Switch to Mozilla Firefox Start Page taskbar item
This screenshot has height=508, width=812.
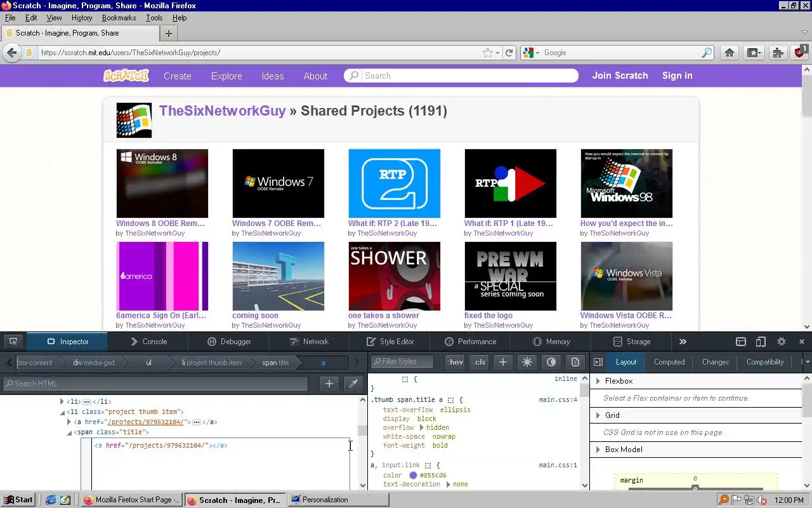tap(132, 500)
